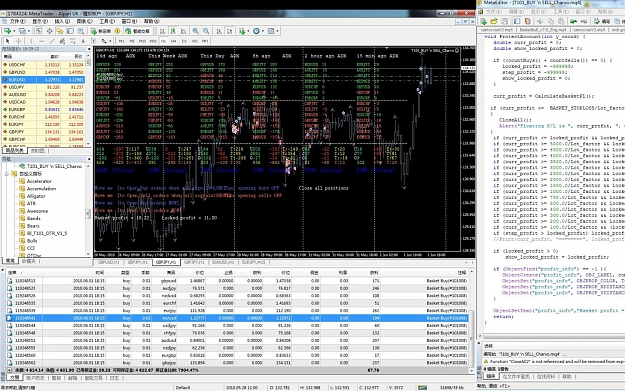The image size is (625, 391).
Task: Select the horizontal line tool
Action: point(41,41)
